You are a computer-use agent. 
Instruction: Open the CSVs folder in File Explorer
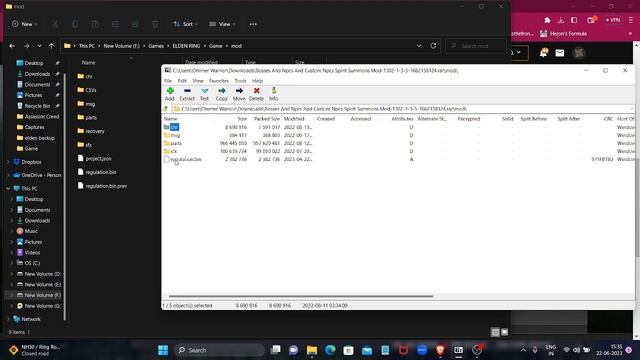click(91, 90)
